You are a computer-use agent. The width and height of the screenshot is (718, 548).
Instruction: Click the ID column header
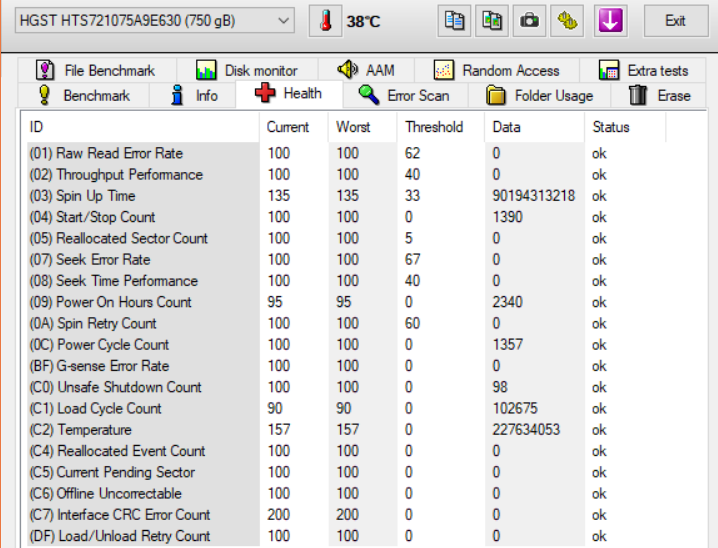pyautogui.click(x=140, y=127)
